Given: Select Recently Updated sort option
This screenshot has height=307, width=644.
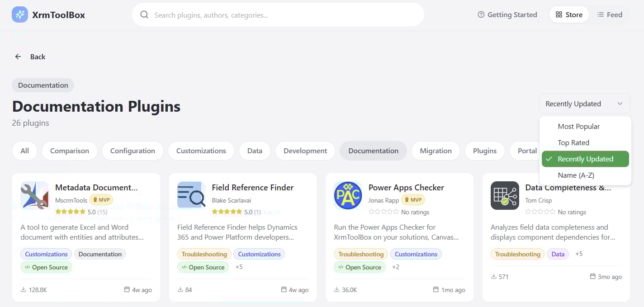Looking at the screenshot, I should click(585, 159).
